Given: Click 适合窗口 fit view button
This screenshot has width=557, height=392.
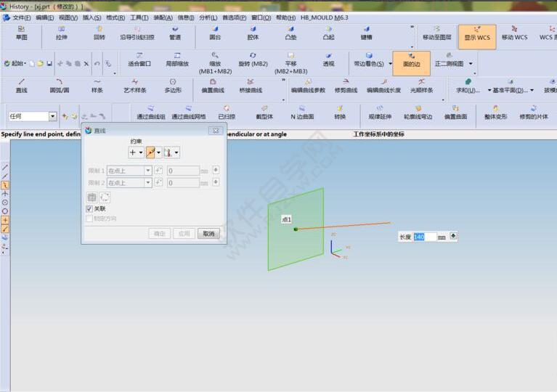Looking at the screenshot, I should tap(139, 60).
